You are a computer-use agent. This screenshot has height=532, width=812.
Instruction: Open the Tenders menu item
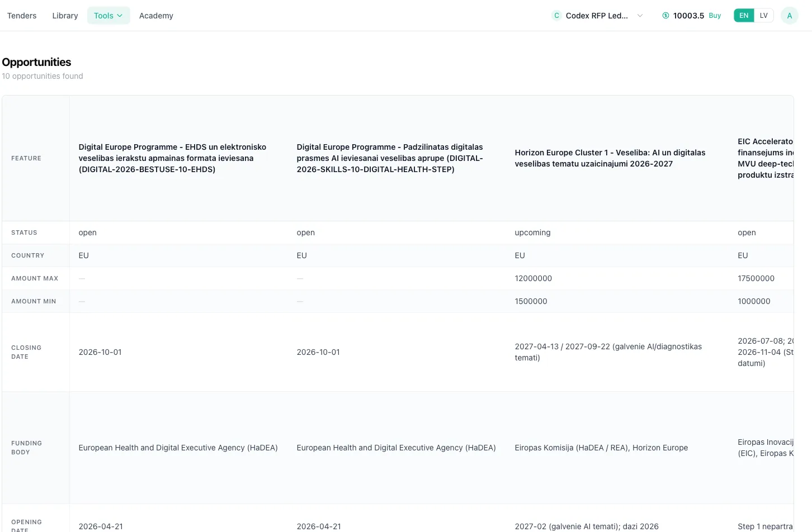22,16
